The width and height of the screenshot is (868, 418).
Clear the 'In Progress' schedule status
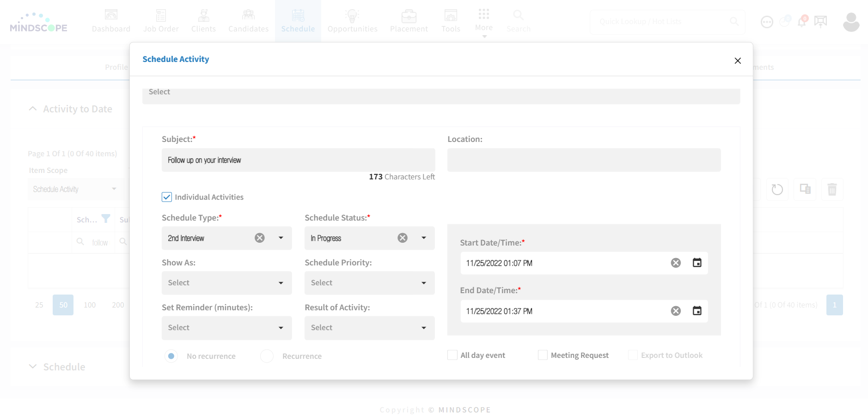tap(402, 238)
